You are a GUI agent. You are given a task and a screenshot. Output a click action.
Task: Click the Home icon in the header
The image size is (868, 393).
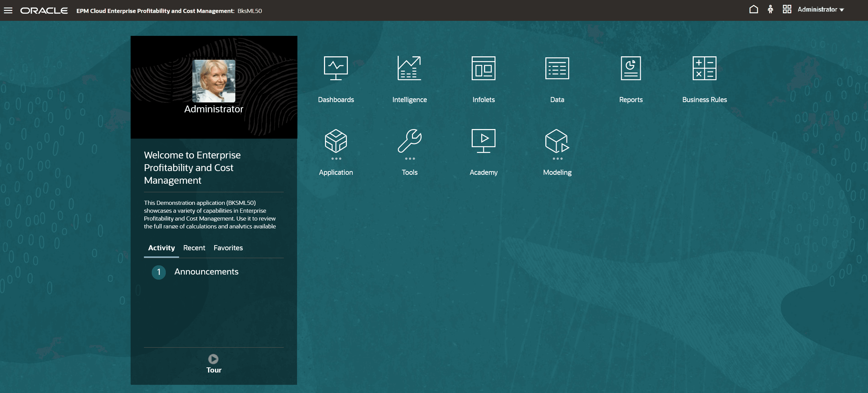tap(754, 9)
